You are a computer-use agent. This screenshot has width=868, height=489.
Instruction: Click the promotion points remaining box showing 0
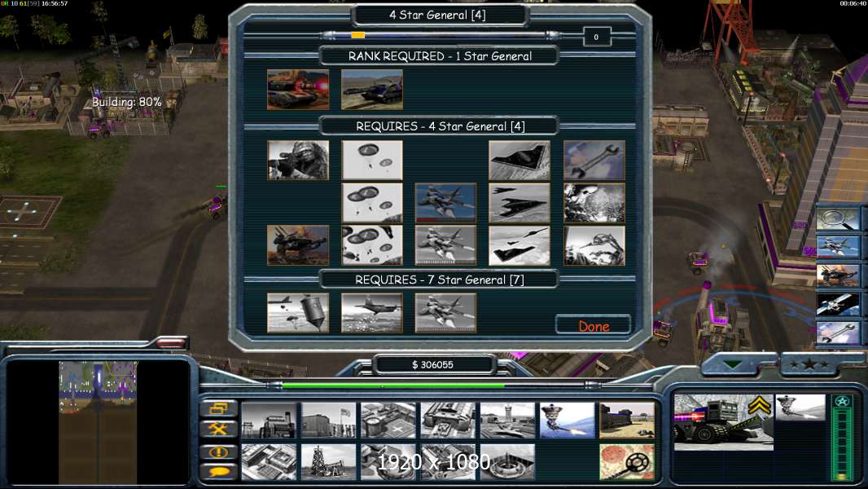(597, 37)
